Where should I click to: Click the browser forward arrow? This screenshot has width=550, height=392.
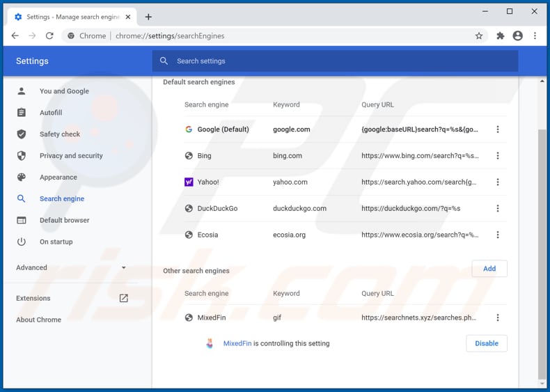pyautogui.click(x=32, y=36)
